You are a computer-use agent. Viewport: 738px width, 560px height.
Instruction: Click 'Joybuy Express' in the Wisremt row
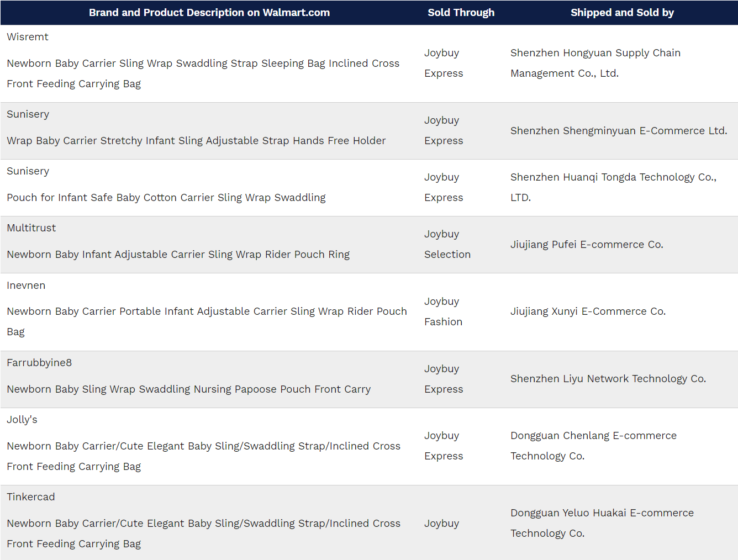[444, 63]
